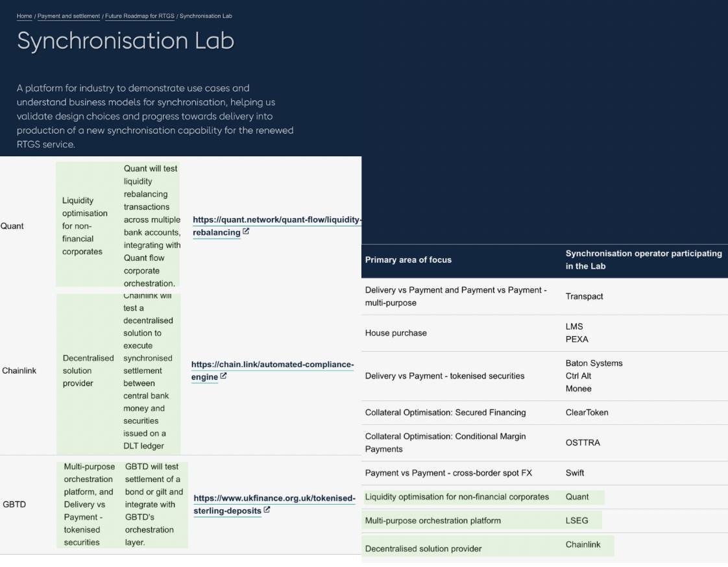Click right-table 'Multi-purpose orchestration platform' focus cell

[433, 520]
